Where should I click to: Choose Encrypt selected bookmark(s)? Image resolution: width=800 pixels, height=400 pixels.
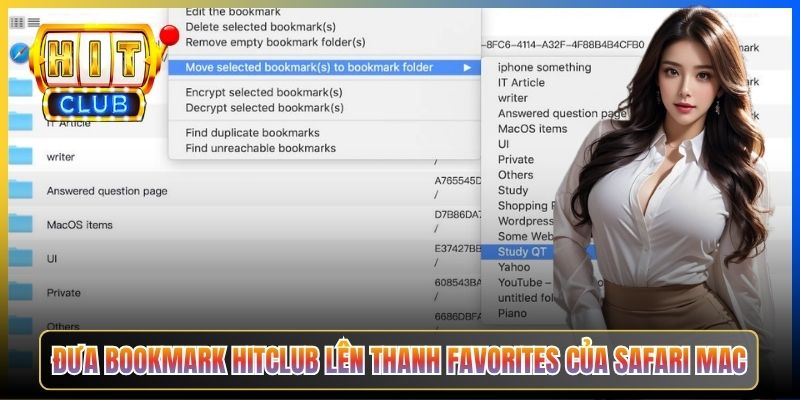[x=264, y=92]
